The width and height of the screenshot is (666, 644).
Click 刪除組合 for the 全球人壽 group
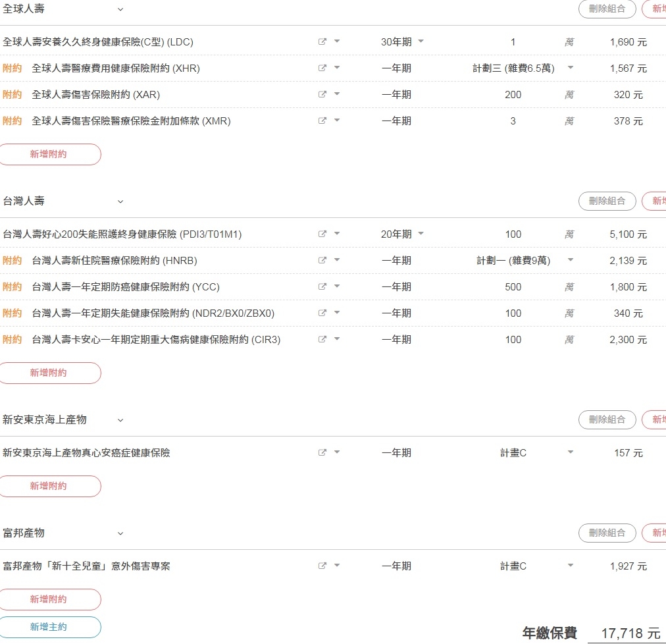pyautogui.click(x=607, y=9)
